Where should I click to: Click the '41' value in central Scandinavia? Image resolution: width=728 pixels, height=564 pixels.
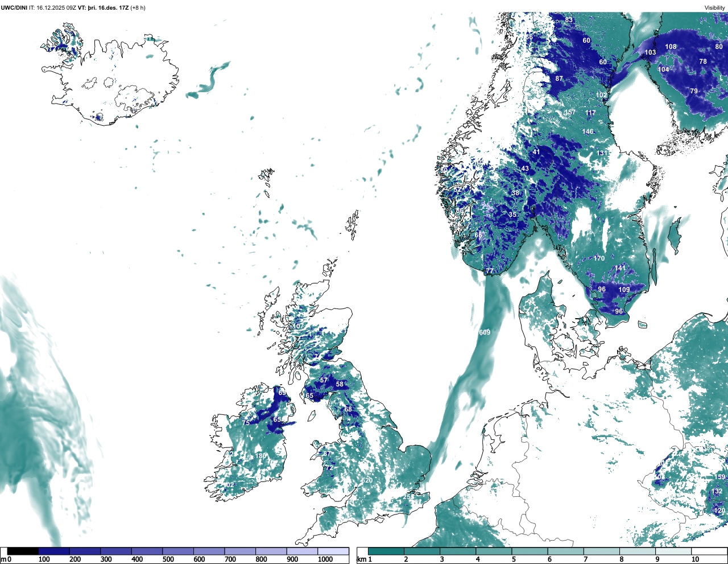tap(536, 152)
